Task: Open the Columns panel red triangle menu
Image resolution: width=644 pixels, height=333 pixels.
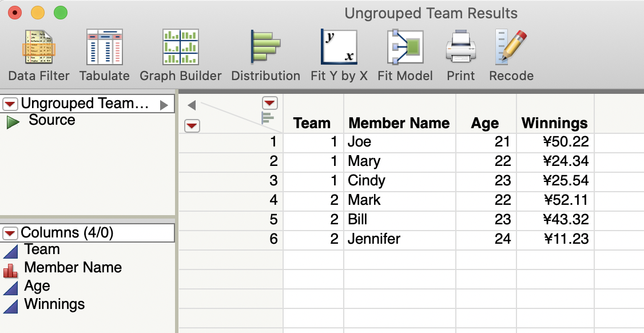Action: point(10,233)
